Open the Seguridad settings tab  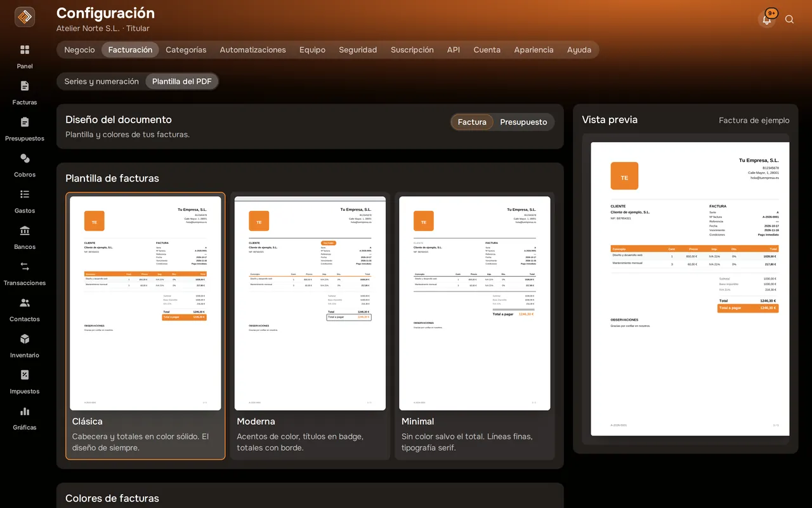[358, 50]
